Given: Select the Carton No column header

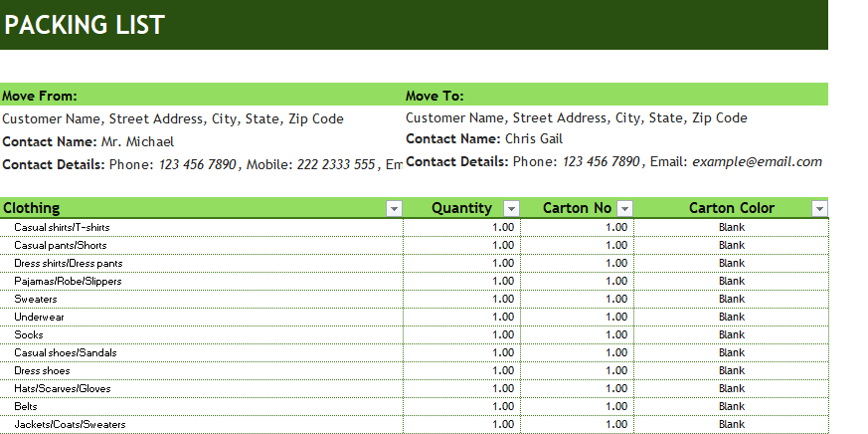Looking at the screenshot, I should pos(577,208).
